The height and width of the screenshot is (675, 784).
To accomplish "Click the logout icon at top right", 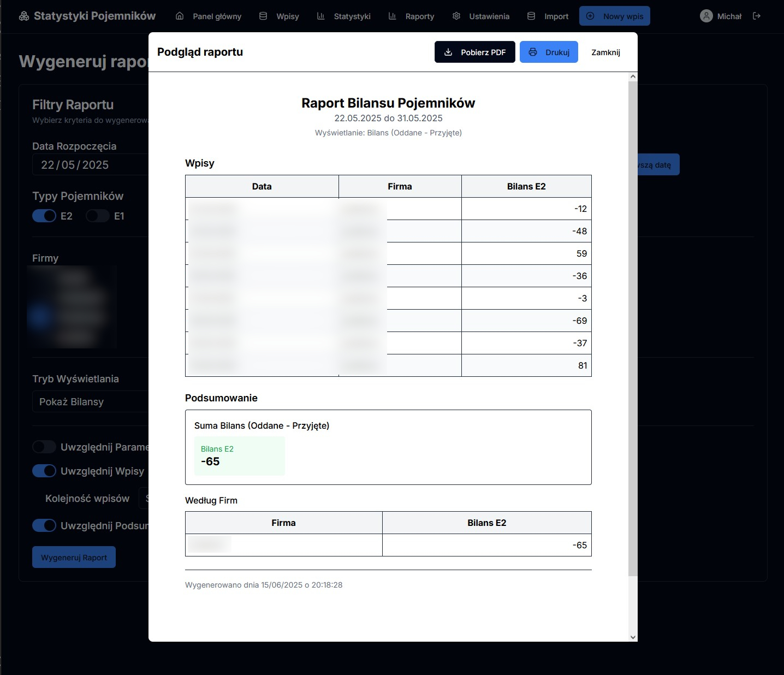I will (x=757, y=16).
